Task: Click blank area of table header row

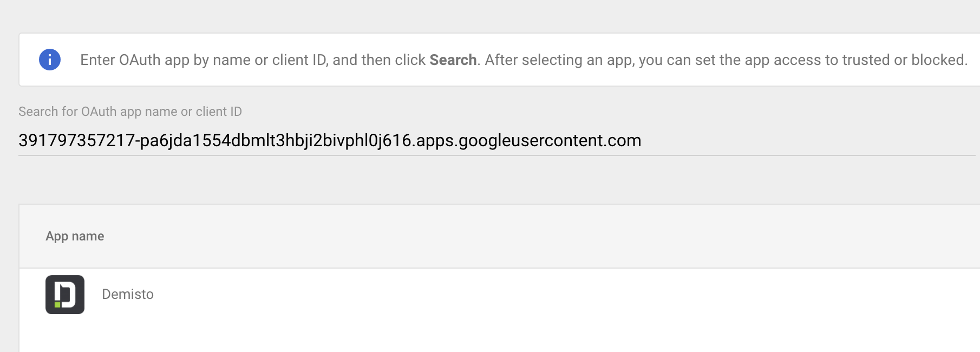Action: tap(541, 236)
